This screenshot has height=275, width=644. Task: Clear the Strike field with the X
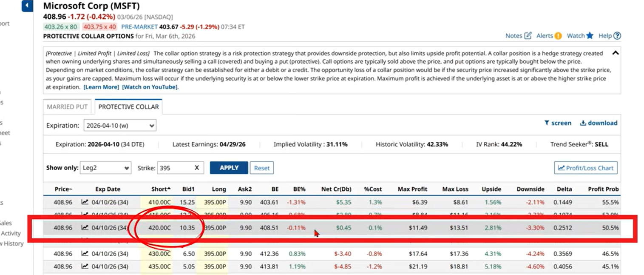(x=197, y=168)
